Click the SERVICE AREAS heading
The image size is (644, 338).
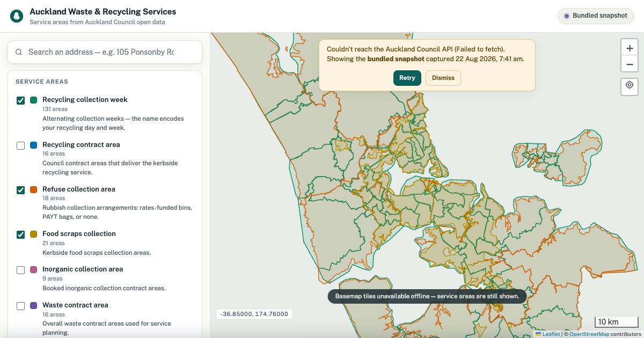coord(42,82)
